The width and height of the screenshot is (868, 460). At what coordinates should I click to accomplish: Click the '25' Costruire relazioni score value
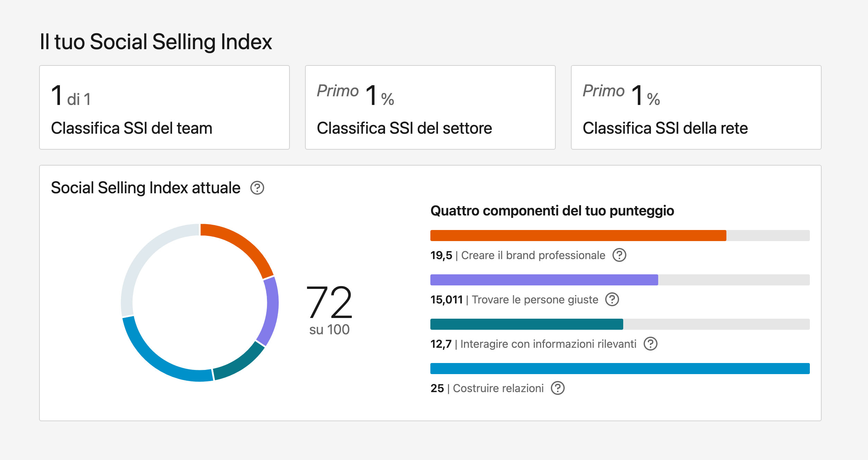pyautogui.click(x=437, y=389)
